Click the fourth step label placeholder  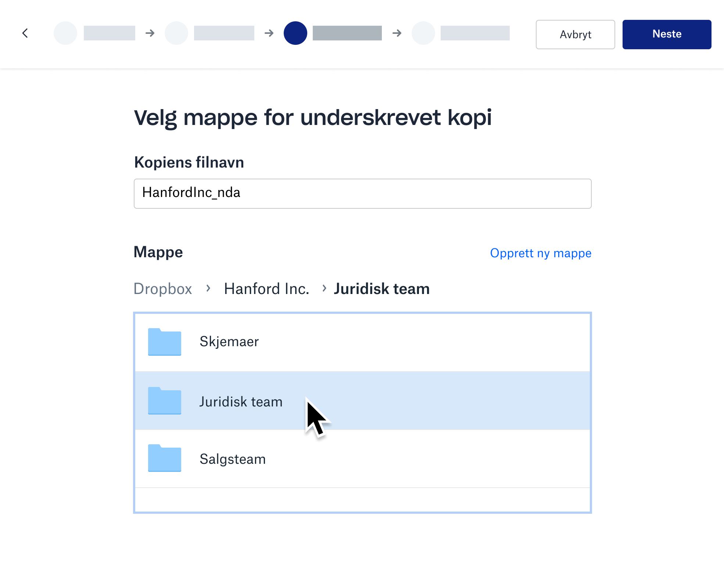coord(475,33)
